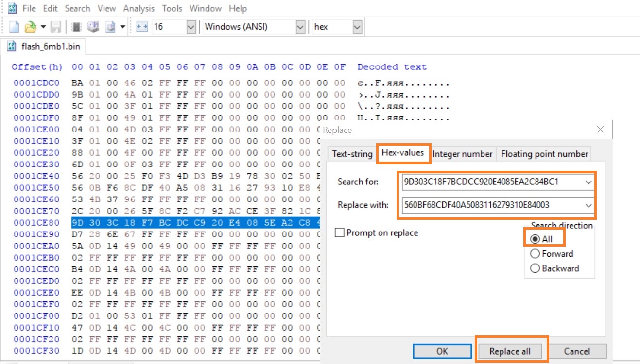Click the New file toolbar icon
Screen dimensions: 640x364
point(14,27)
